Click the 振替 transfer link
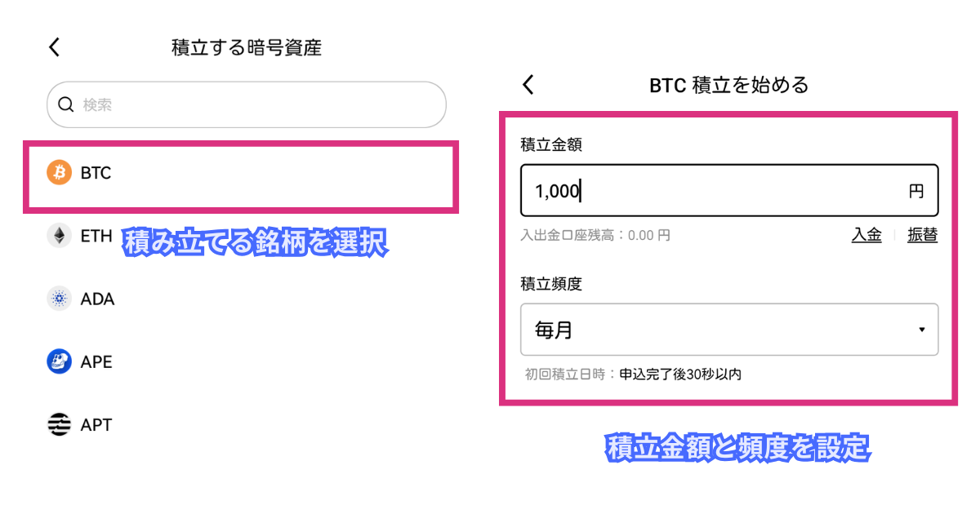 tap(922, 235)
